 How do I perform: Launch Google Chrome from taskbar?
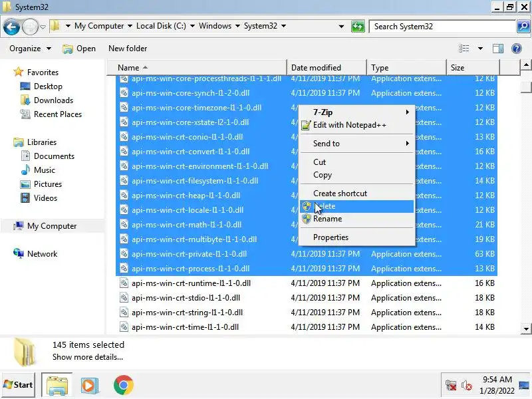(124, 385)
